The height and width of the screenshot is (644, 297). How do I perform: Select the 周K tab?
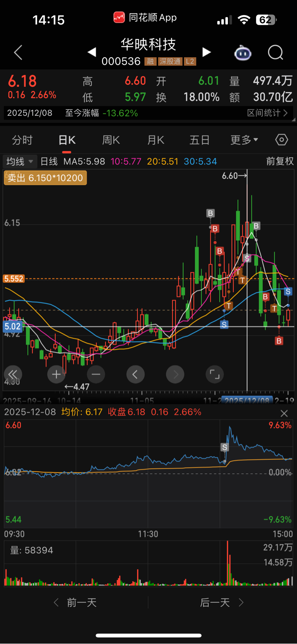[111, 140]
